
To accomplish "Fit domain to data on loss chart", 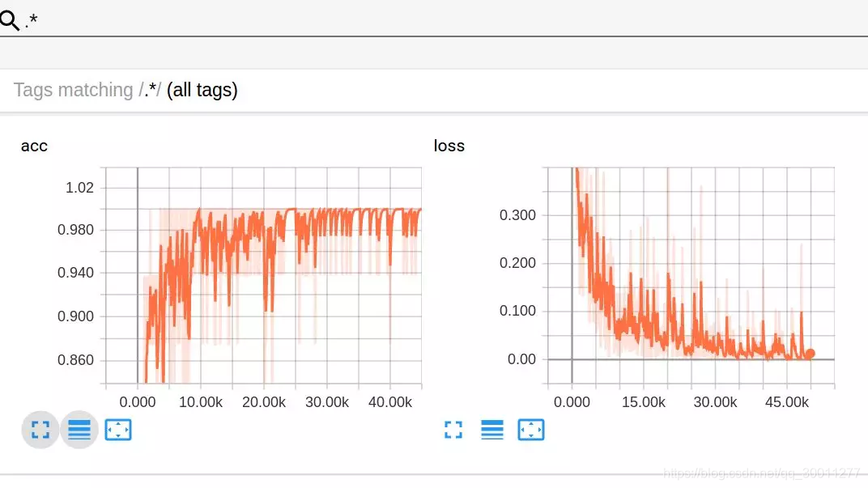I will click(x=531, y=430).
